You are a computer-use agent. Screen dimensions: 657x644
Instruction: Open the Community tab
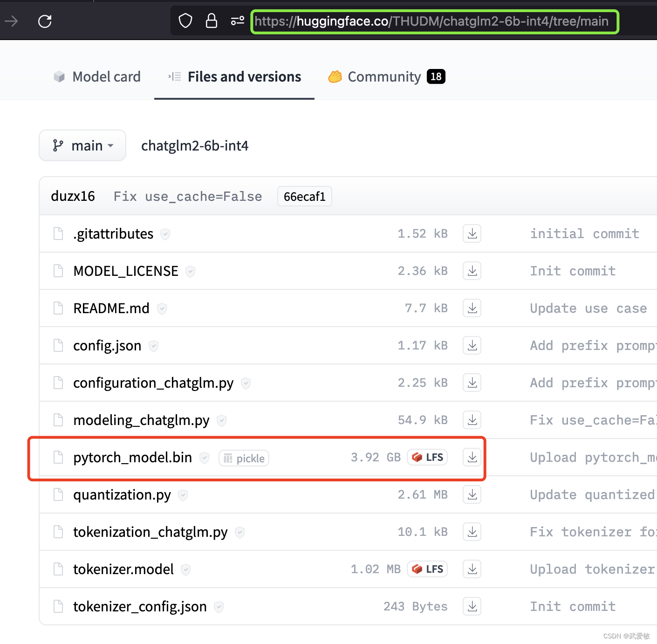click(x=384, y=76)
